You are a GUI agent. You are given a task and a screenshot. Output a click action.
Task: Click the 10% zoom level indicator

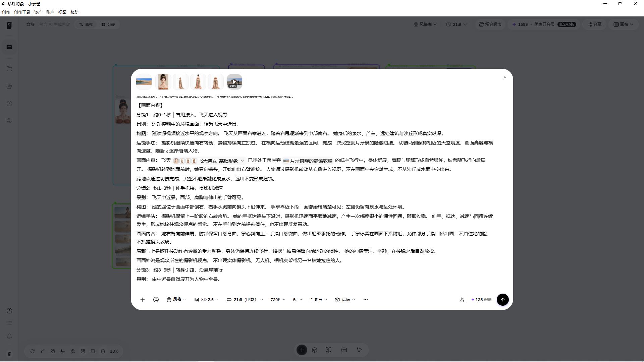point(114,351)
